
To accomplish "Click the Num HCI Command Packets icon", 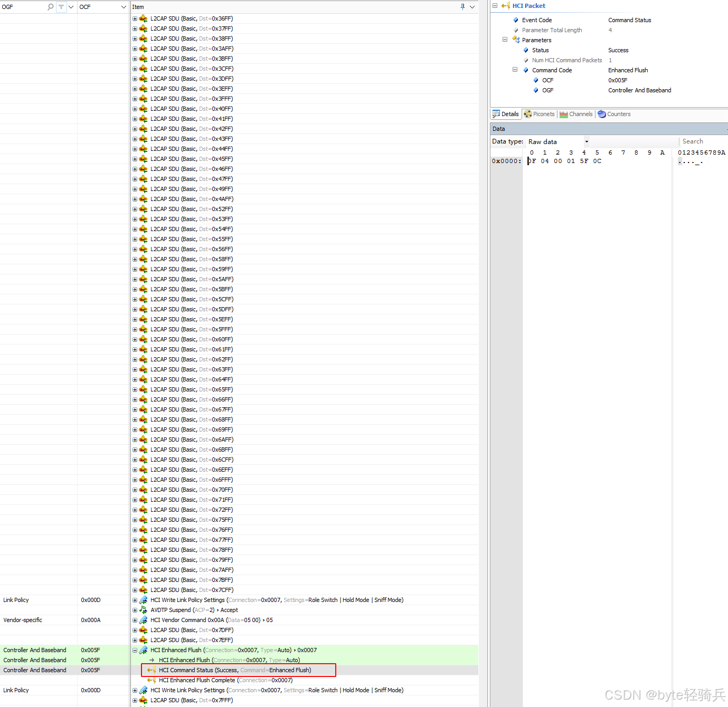I will pos(526,60).
